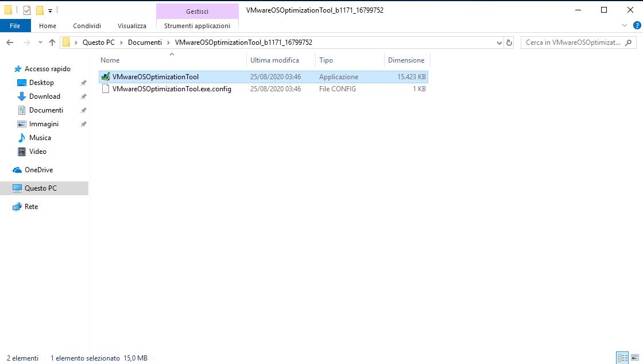
Task: Navigate to Questo PC in breadcrumb
Action: click(x=98, y=42)
